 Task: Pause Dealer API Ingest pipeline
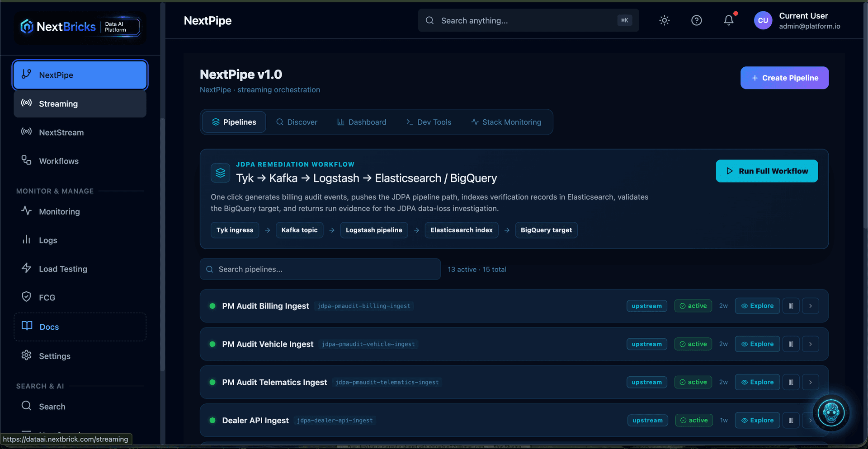pos(791,420)
